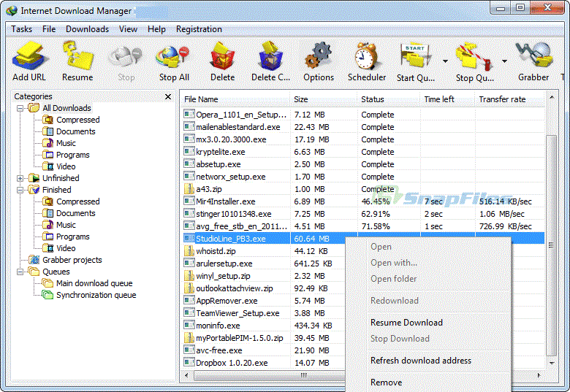The height and width of the screenshot is (392, 570).
Task: Collapse the All Downloads tree node
Action: point(20,108)
